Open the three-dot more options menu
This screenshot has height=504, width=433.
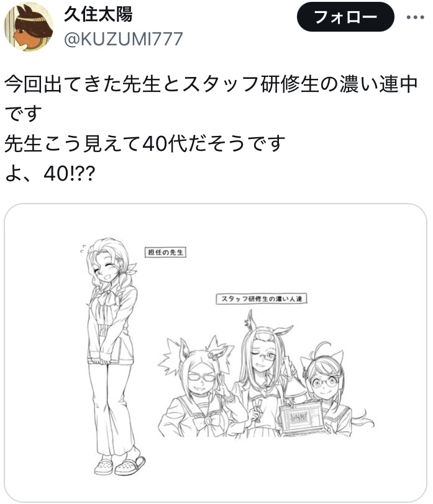[415, 17]
